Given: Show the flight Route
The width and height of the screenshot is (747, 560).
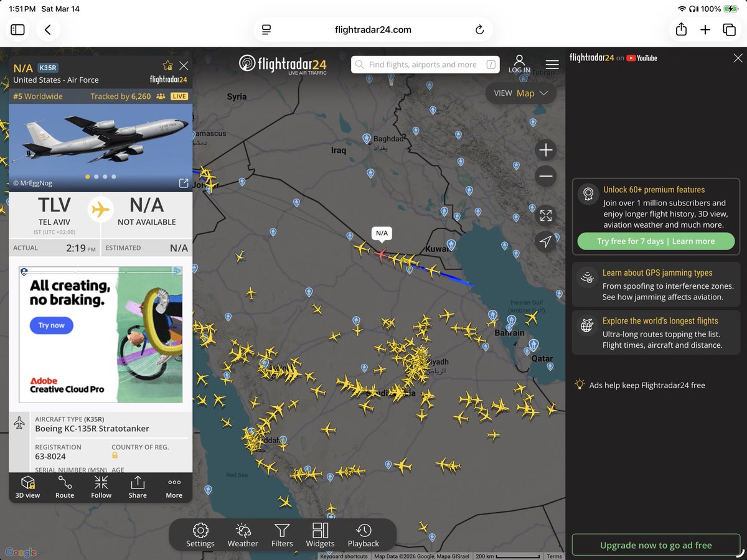Looking at the screenshot, I should pos(65,487).
